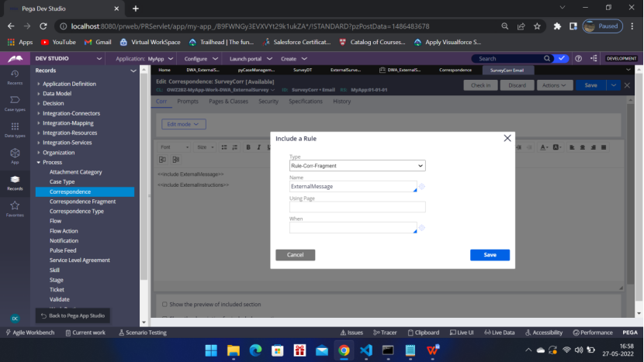Switch to the Prompts tab

[x=188, y=102]
